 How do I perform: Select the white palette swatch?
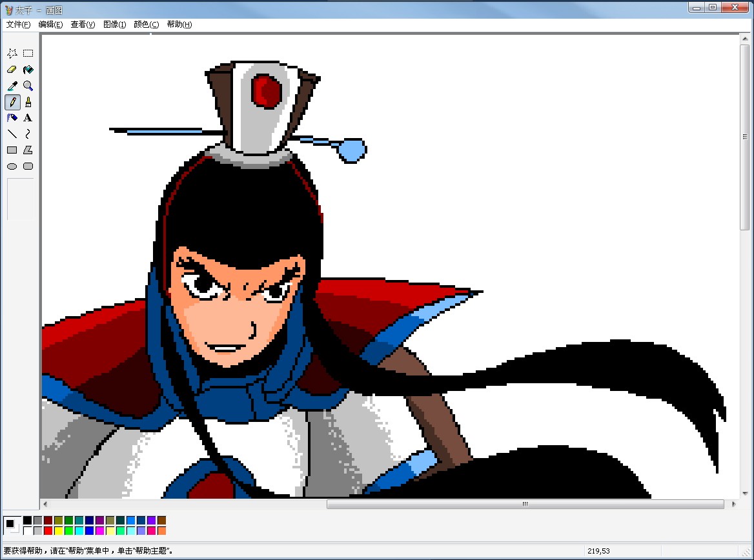pos(27,531)
